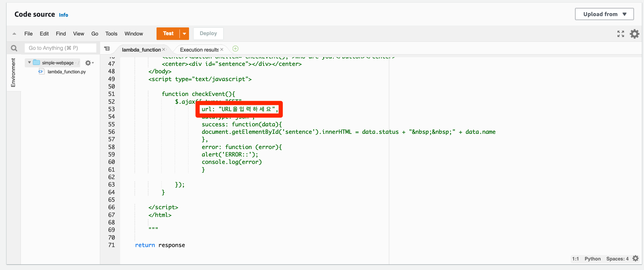Open the Tools menu
The height and width of the screenshot is (270, 644).
[111, 34]
